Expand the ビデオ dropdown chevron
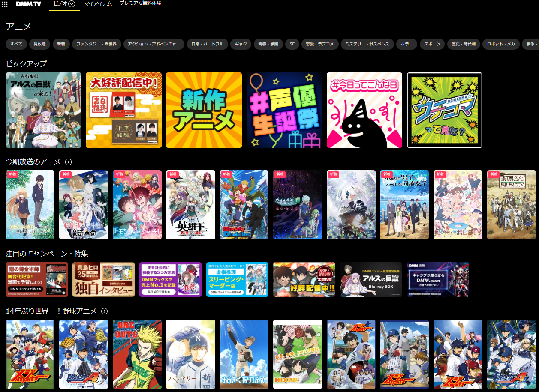 point(72,4)
